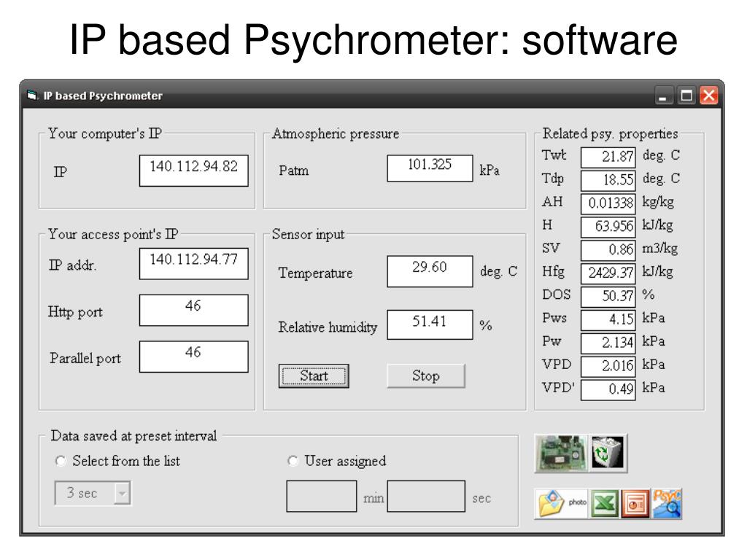The image size is (747, 560).
Task: Click the Start button
Action: click(x=314, y=376)
